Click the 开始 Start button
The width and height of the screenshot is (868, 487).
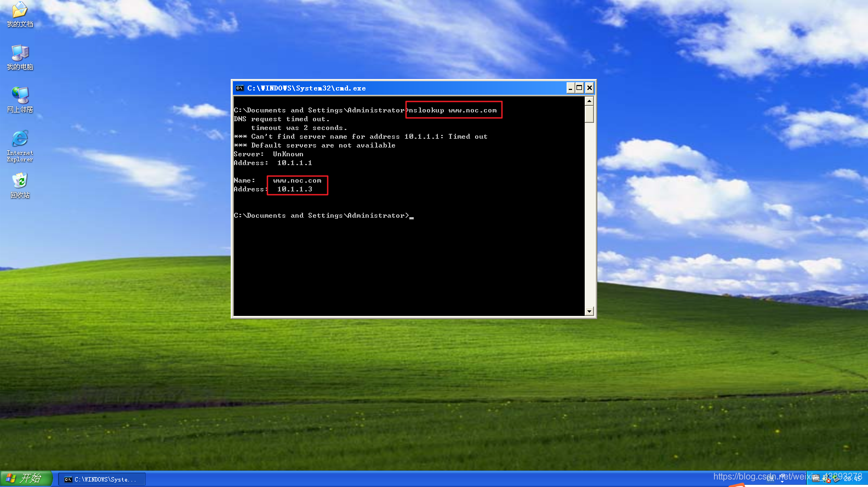pos(26,478)
